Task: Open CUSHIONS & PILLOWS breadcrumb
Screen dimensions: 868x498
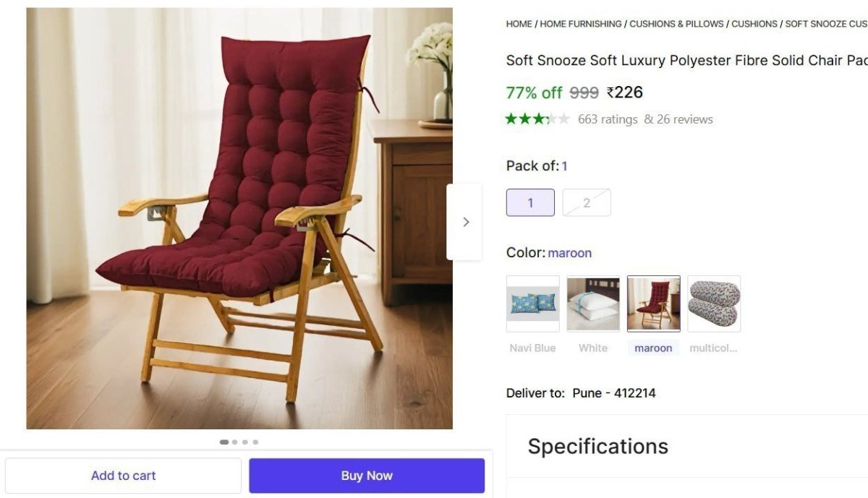Action: coord(676,24)
